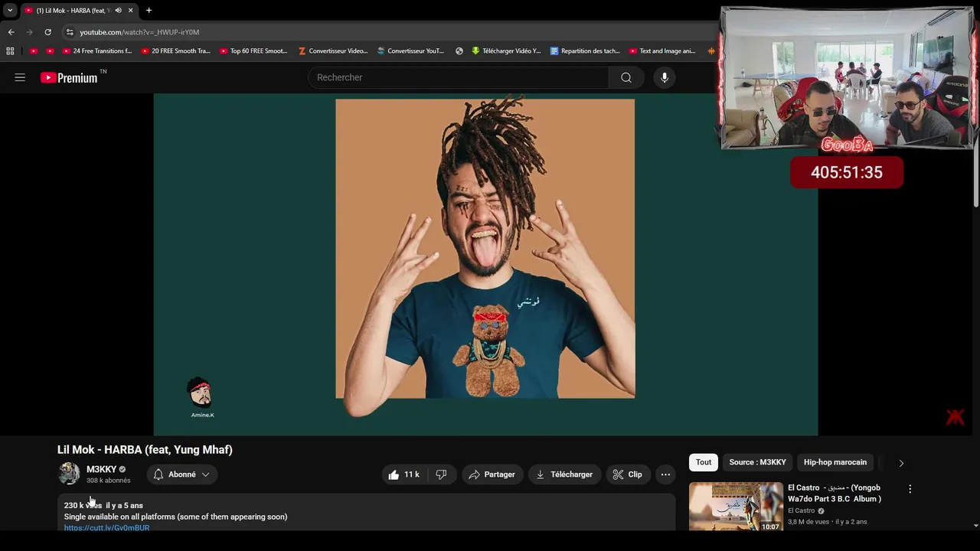Image resolution: width=980 pixels, height=551 pixels.
Task: Open the second YouTube icon-only bookmark
Action: coord(51,51)
